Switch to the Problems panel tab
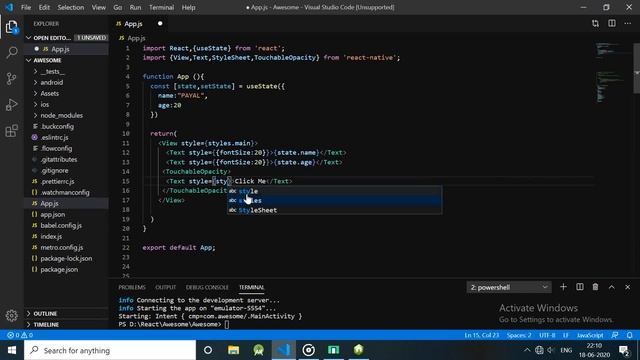 point(132,287)
